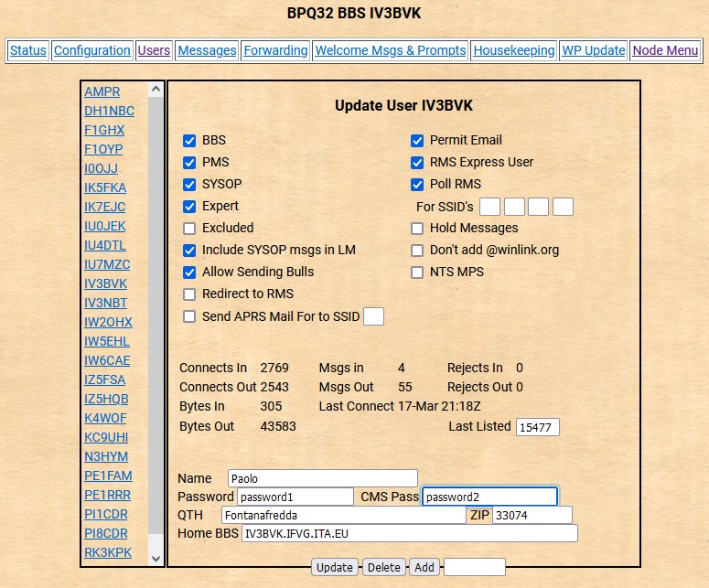709x588 pixels.
Task: Select user IK7EJC
Action: (x=105, y=207)
